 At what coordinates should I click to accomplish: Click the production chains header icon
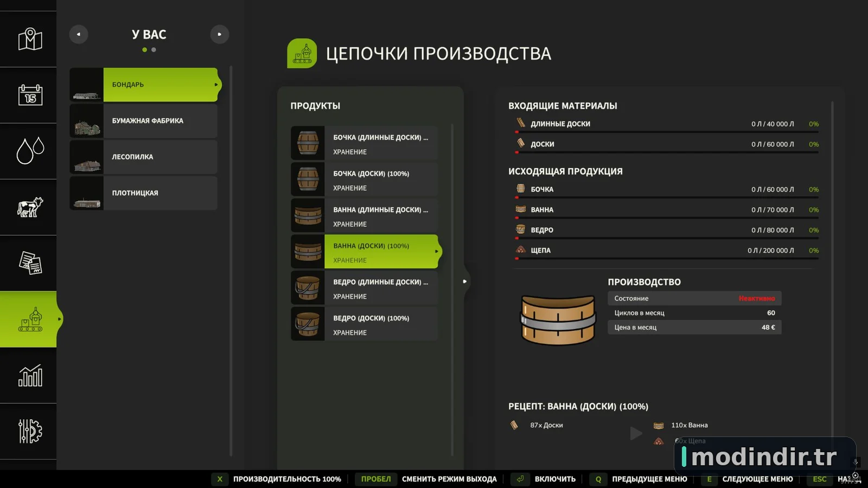pos(302,53)
